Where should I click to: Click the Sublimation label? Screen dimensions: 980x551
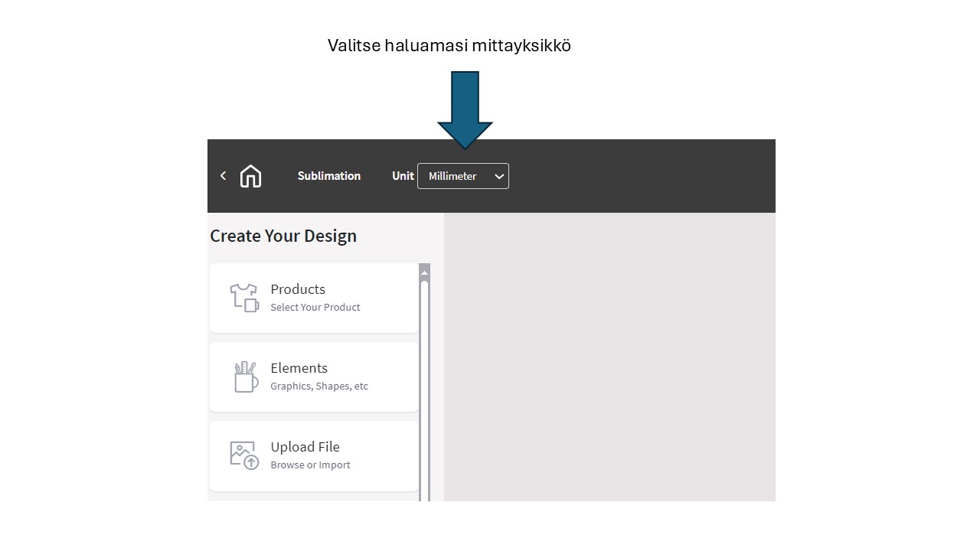(x=329, y=176)
